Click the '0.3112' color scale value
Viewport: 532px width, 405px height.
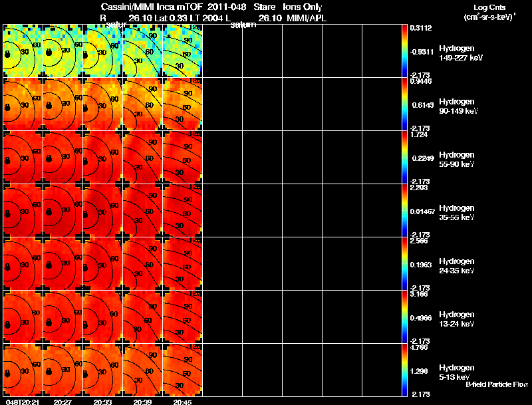[x=421, y=28]
